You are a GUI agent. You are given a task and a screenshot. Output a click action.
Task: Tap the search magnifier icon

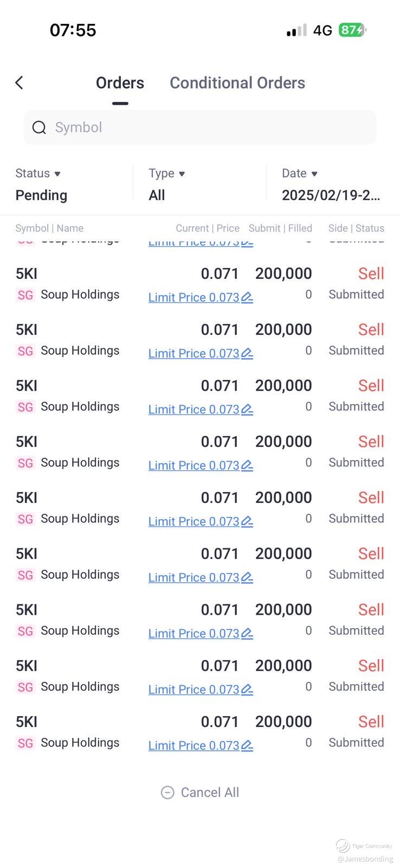(x=39, y=127)
